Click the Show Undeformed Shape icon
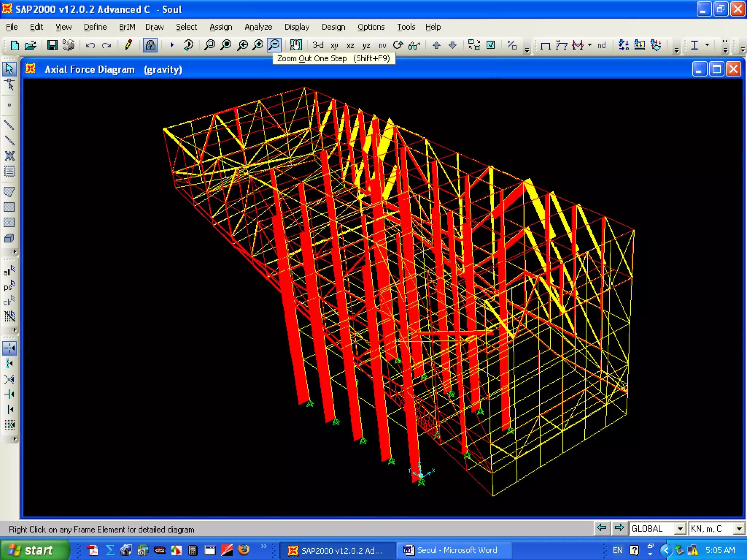747x560 pixels. point(545,45)
